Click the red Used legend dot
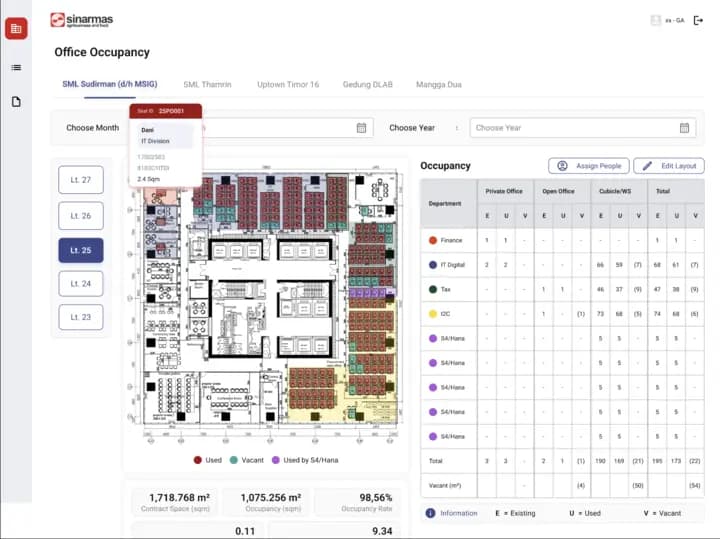 point(197,460)
